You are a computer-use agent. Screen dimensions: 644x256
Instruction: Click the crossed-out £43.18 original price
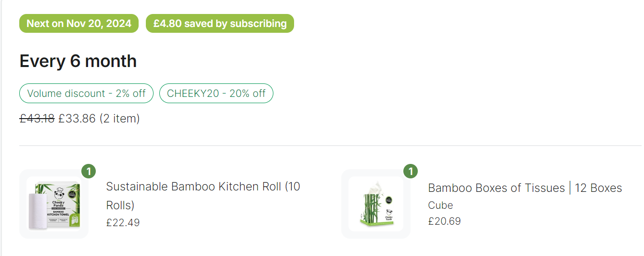pyautogui.click(x=37, y=119)
